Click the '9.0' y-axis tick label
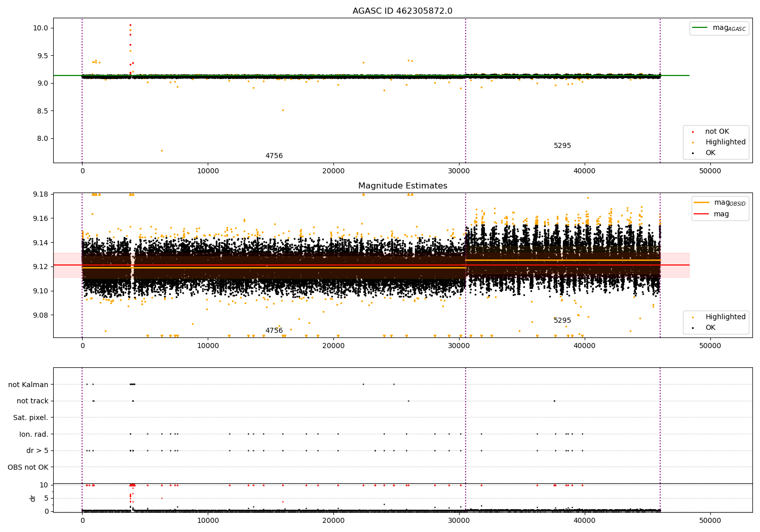760x532 pixels. coord(43,84)
